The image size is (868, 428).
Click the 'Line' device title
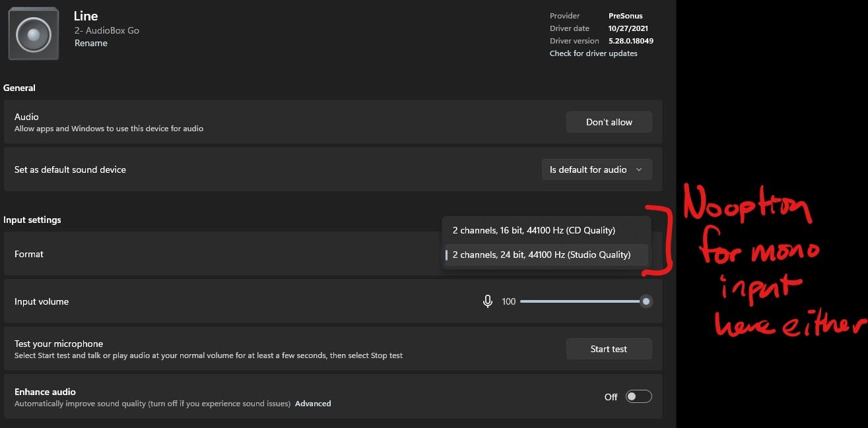point(86,16)
